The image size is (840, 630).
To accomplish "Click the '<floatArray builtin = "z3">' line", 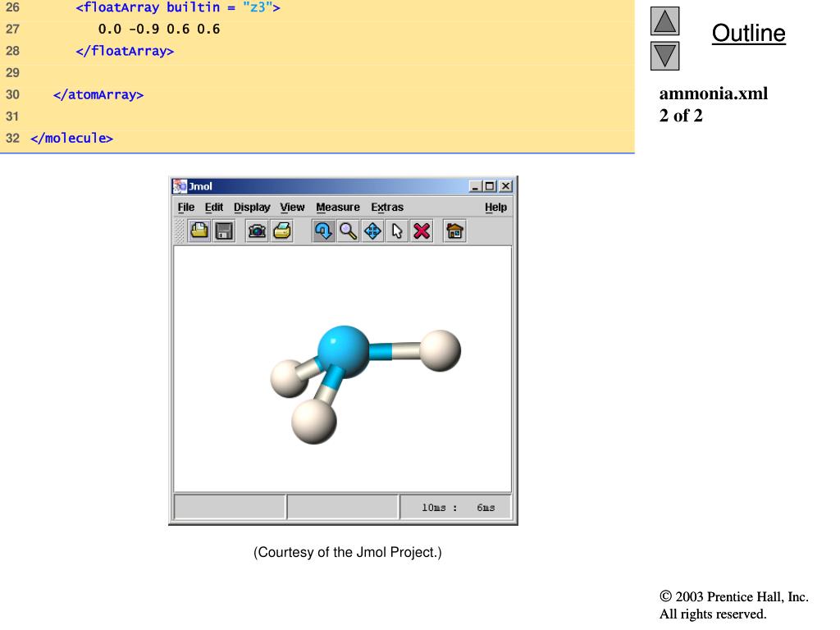I will pos(178,7).
